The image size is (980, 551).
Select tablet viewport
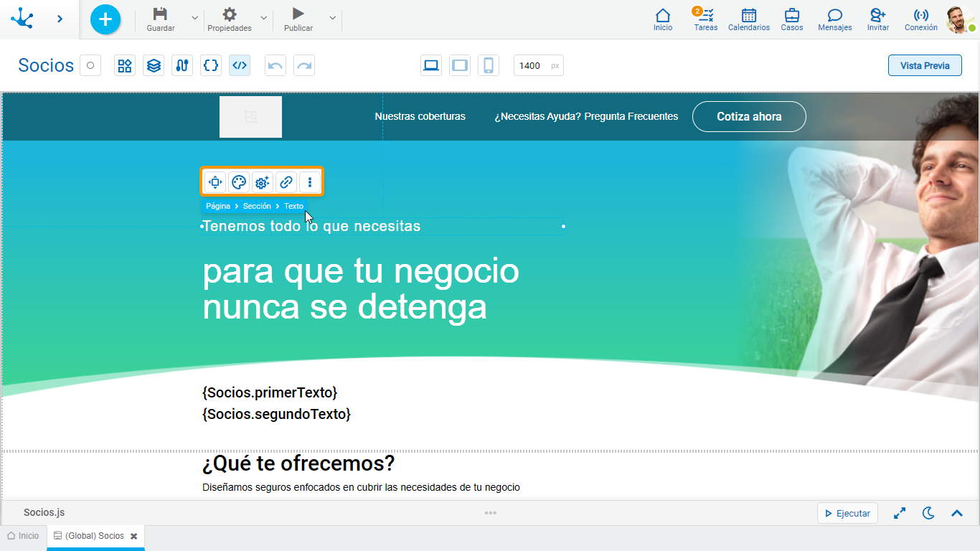point(460,65)
